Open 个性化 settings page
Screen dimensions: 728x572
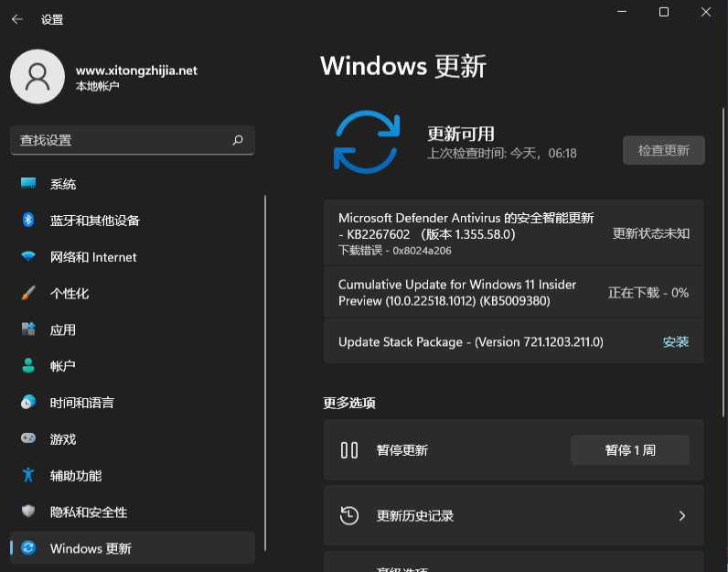tap(133, 293)
